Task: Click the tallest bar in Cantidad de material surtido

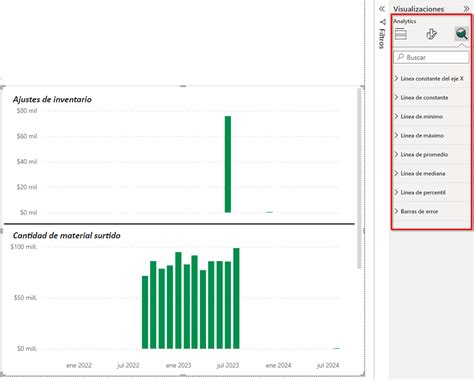Action: pyautogui.click(x=236, y=298)
